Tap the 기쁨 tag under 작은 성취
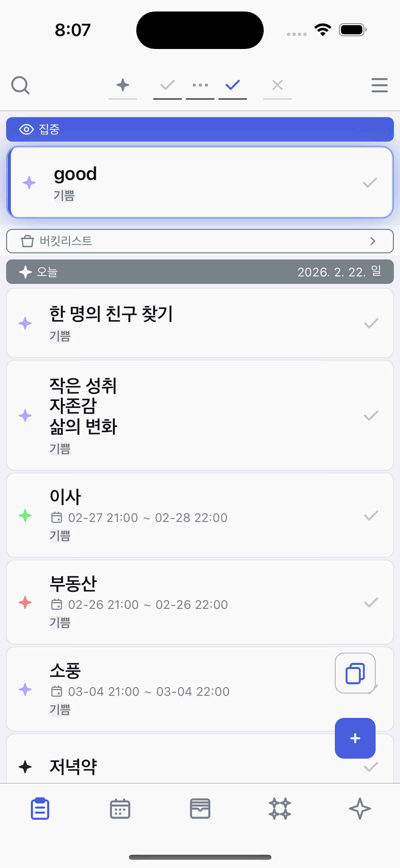 pyautogui.click(x=60, y=449)
